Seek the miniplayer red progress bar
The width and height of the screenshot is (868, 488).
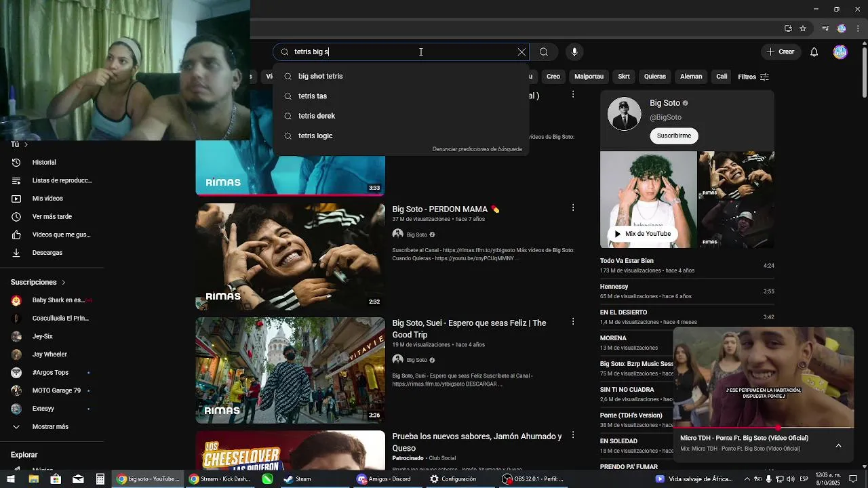pyautogui.click(x=763, y=428)
